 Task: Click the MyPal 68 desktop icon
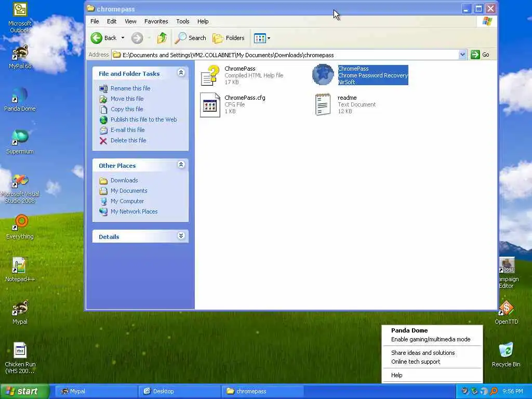click(20, 54)
